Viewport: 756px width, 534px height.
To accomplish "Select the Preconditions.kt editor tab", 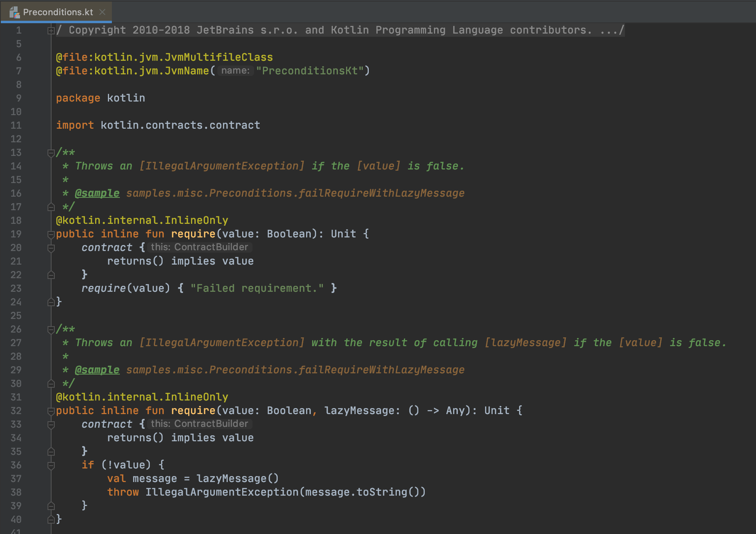I will point(58,12).
